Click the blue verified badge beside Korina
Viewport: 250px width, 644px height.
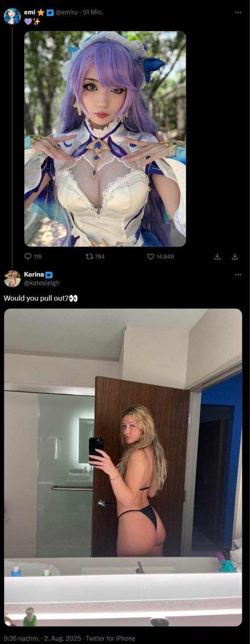[x=49, y=275]
